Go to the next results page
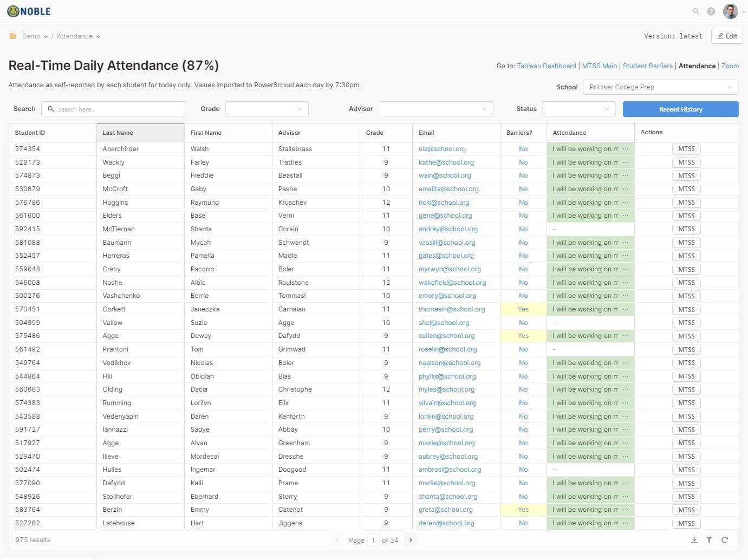 point(411,540)
